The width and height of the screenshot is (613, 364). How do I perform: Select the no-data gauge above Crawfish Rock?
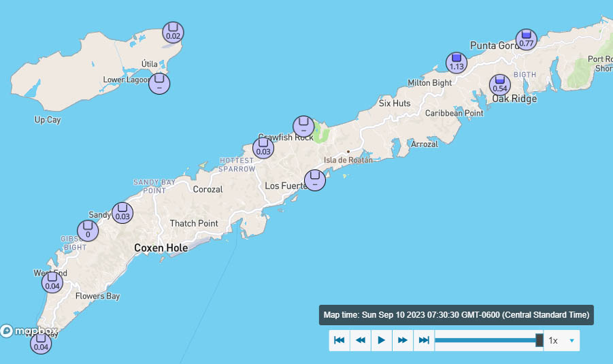tap(303, 126)
